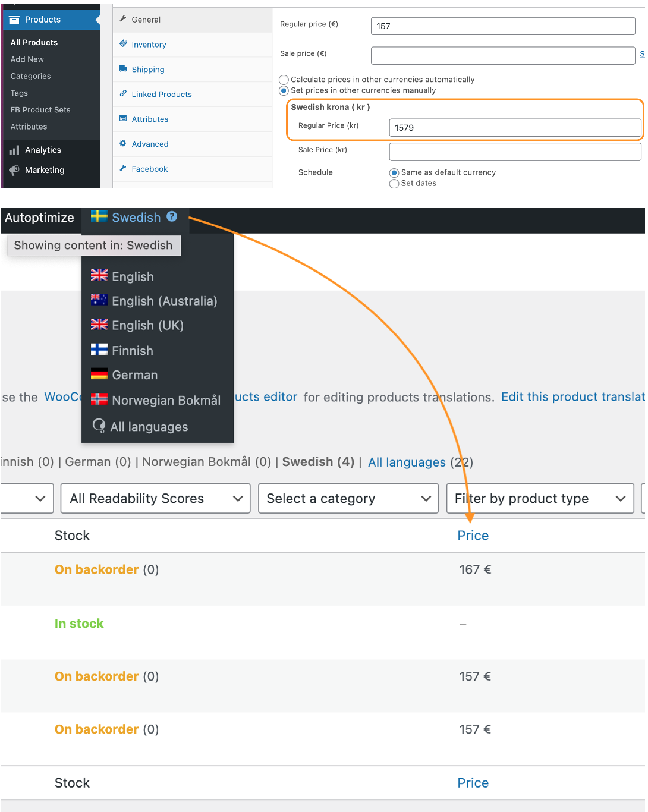Image resolution: width=648 pixels, height=812 pixels.
Task: Click the Advanced gear icon
Action: click(123, 144)
